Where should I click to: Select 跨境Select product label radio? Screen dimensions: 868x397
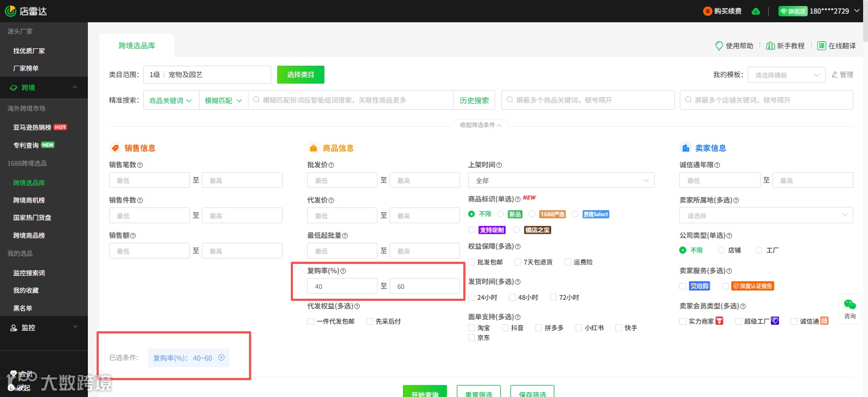click(x=575, y=214)
